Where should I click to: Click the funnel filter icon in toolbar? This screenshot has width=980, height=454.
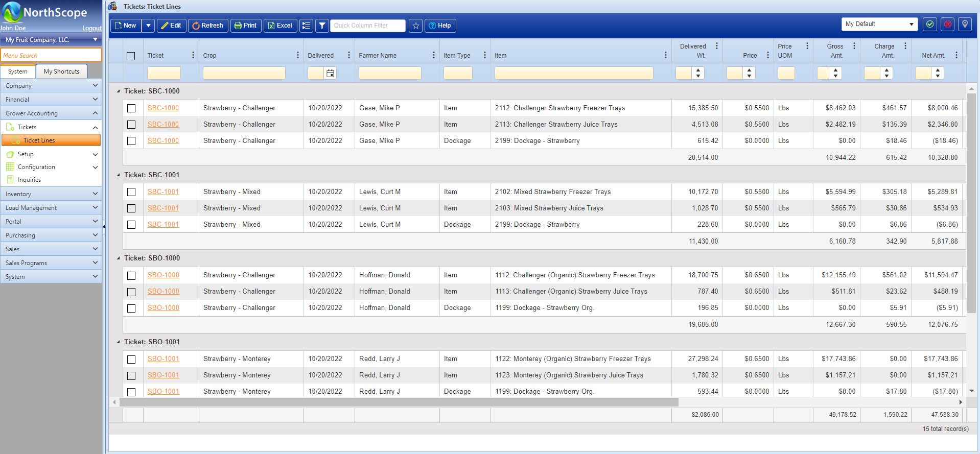(322, 26)
